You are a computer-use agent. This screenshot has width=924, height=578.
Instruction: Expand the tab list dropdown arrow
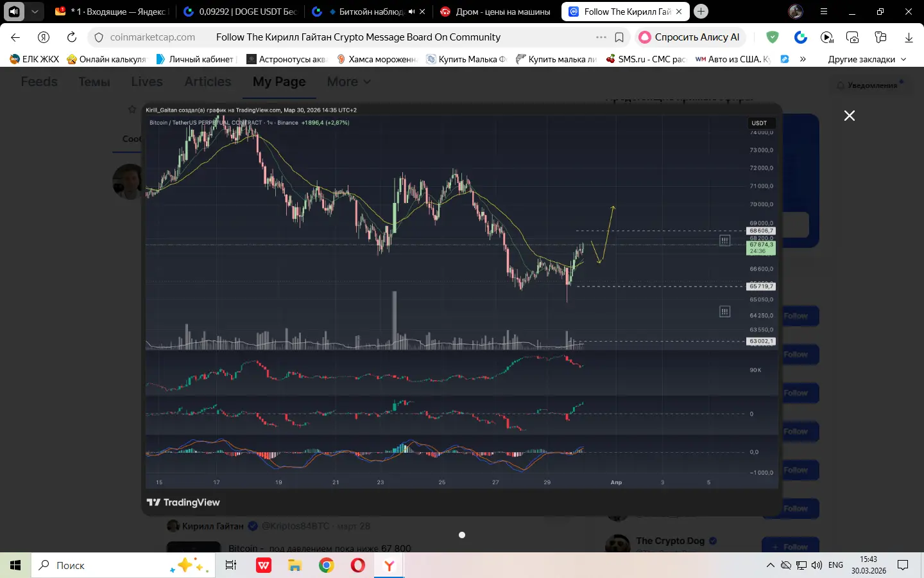[x=35, y=12]
